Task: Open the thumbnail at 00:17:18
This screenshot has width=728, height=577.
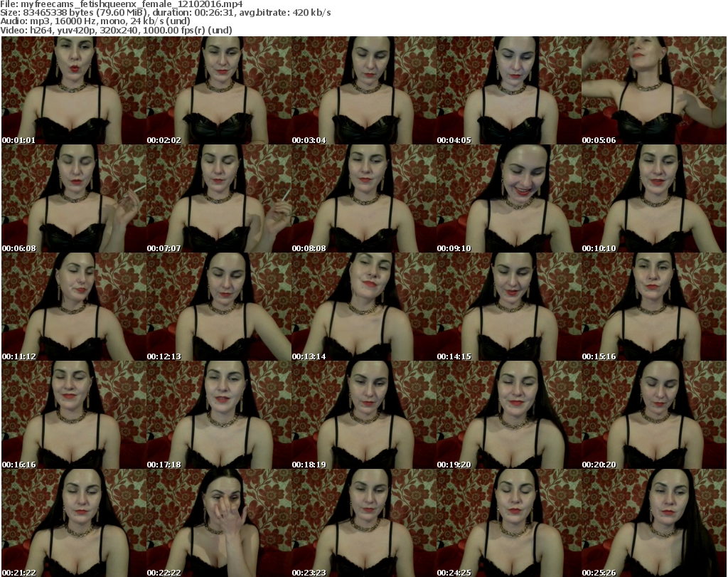Action: [x=218, y=415]
